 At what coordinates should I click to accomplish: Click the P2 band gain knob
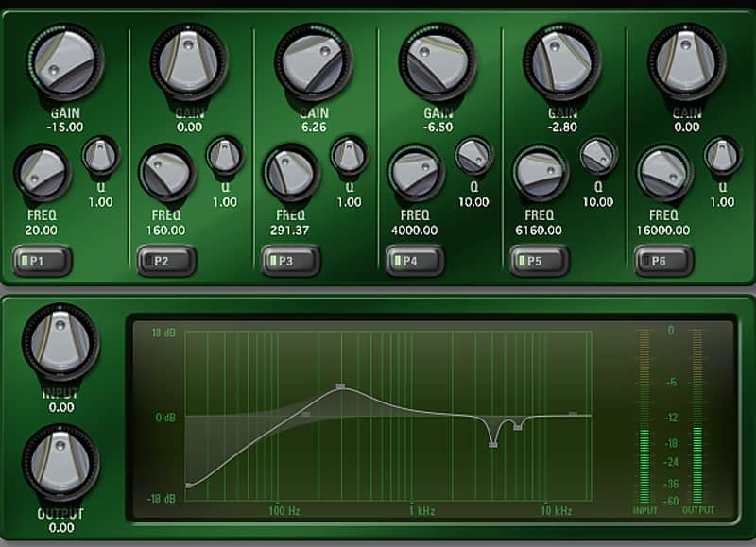tap(190, 61)
